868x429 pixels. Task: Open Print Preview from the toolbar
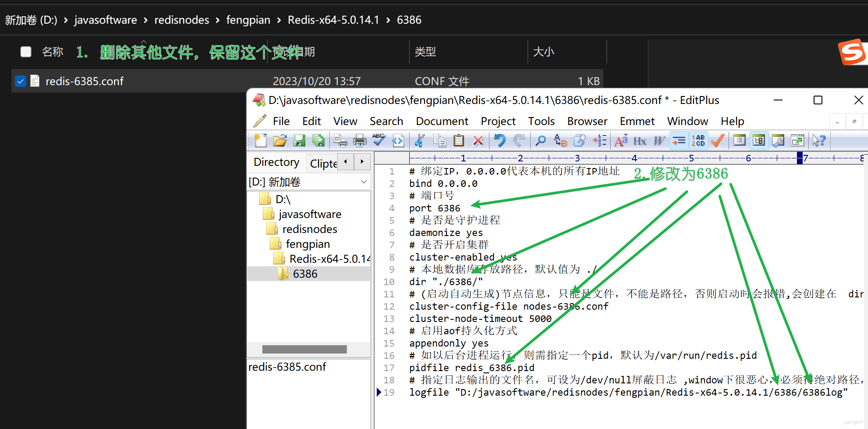pos(340,140)
